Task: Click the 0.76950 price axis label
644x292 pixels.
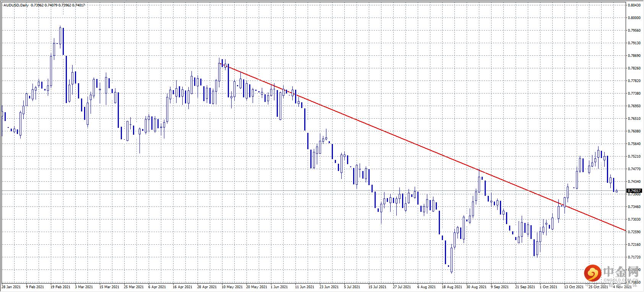Action: pyautogui.click(x=634, y=106)
